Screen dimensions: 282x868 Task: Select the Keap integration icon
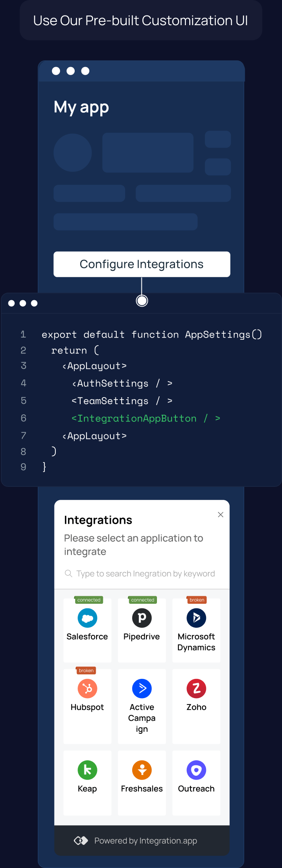coord(87,770)
